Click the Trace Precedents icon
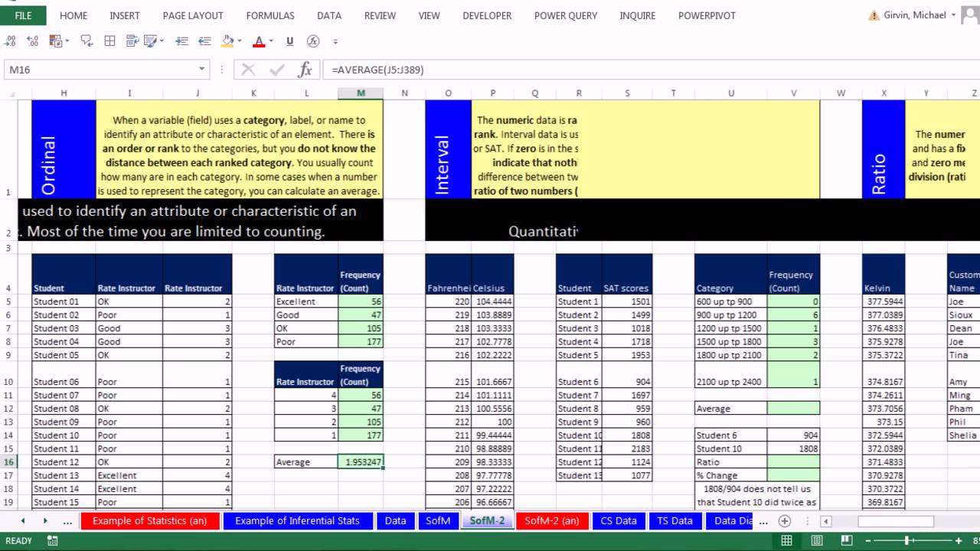Screen dimensions: 980x551 pyautogui.click(x=87, y=41)
